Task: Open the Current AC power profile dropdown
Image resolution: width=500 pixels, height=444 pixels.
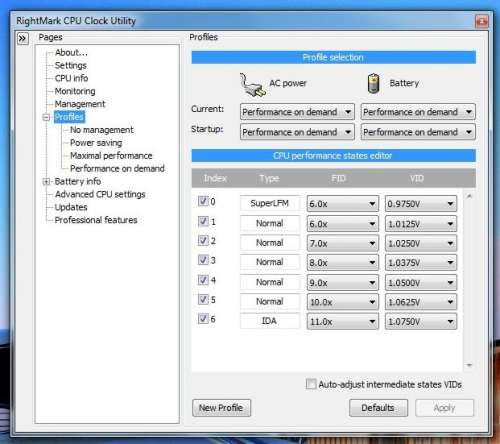Action: [x=297, y=112]
